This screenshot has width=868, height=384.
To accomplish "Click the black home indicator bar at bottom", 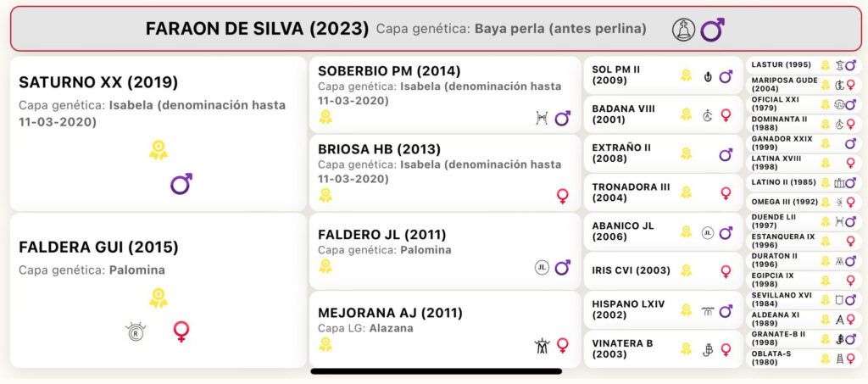I will pos(437,371).
